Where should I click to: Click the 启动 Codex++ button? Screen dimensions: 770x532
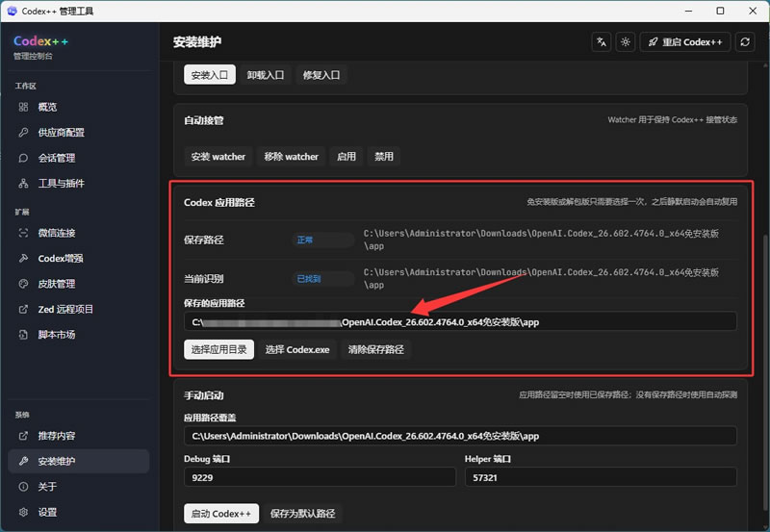[x=221, y=514]
